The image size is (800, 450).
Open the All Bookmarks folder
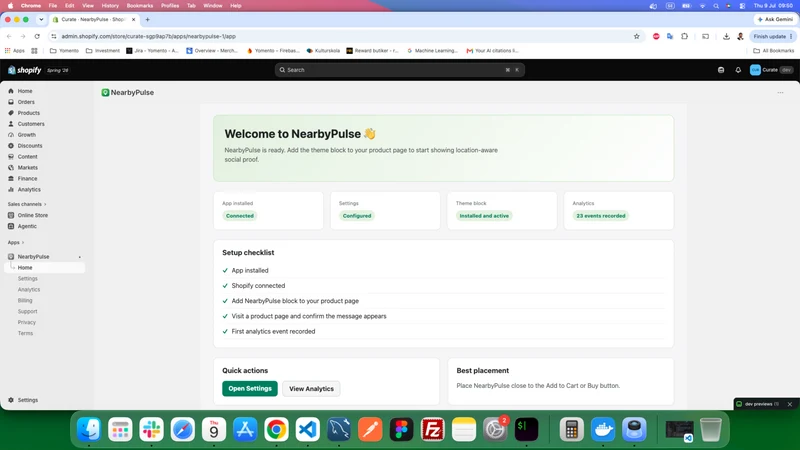click(x=773, y=51)
